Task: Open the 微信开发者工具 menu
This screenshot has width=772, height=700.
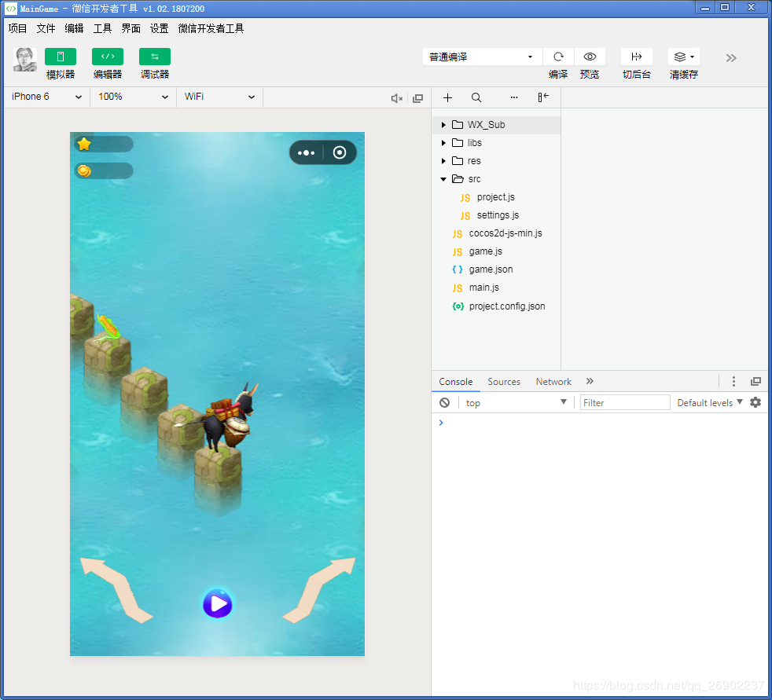Action: [211, 28]
